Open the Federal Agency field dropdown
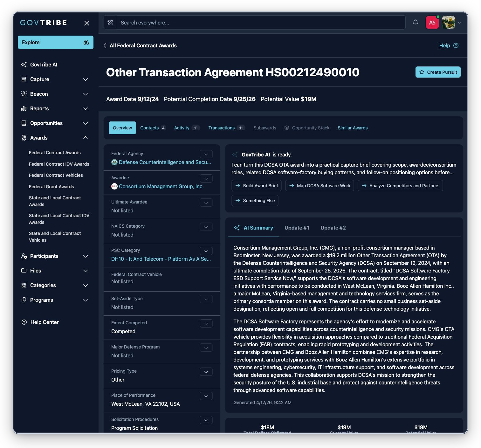 206,154
